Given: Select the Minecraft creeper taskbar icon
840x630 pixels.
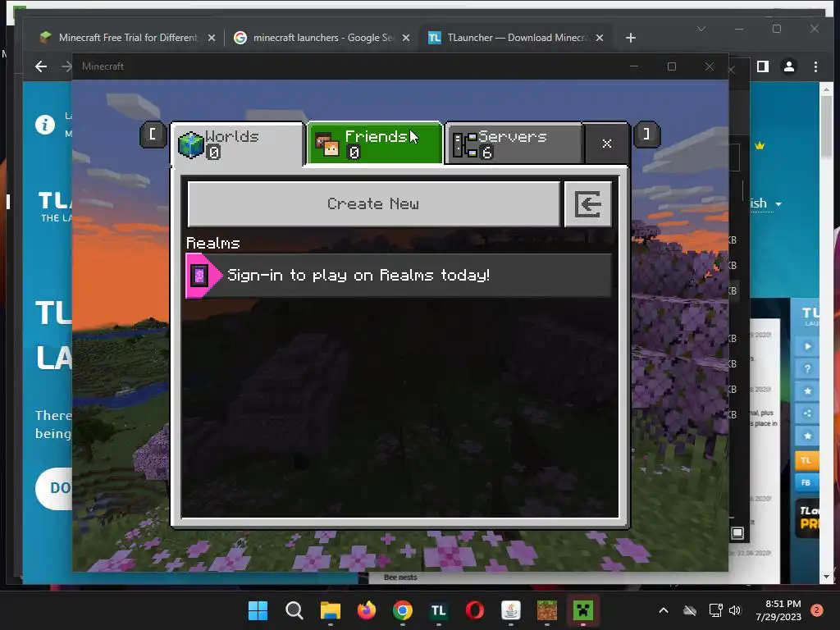Looking at the screenshot, I should [x=583, y=610].
